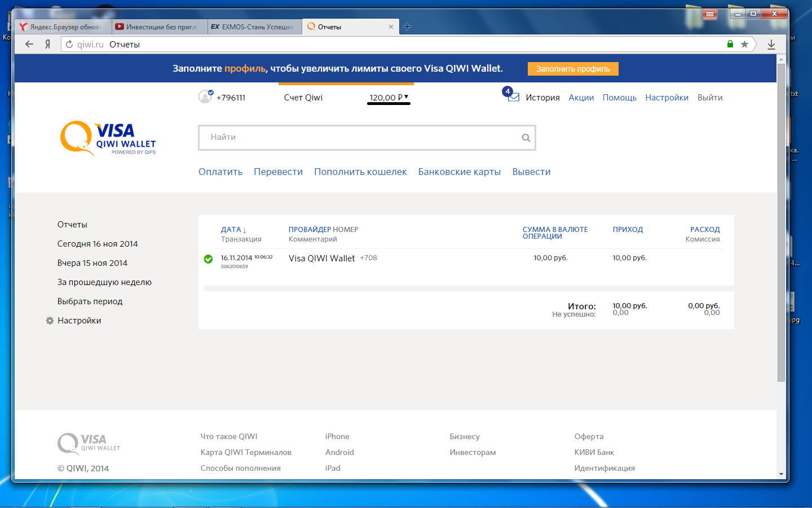This screenshot has width=812, height=508.
Task: Close the Отчеты tab
Action: click(x=391, y=27)
